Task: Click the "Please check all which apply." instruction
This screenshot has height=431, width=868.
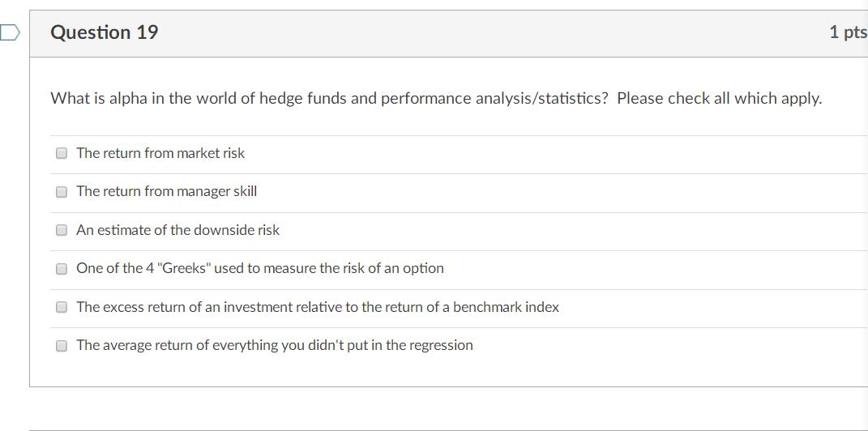Action: coord(719,99)
